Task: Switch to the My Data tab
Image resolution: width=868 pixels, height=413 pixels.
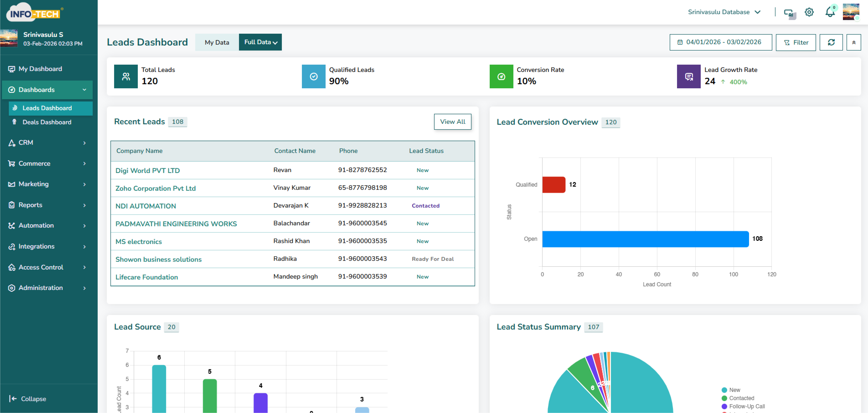Action: [x=217, y=42]
